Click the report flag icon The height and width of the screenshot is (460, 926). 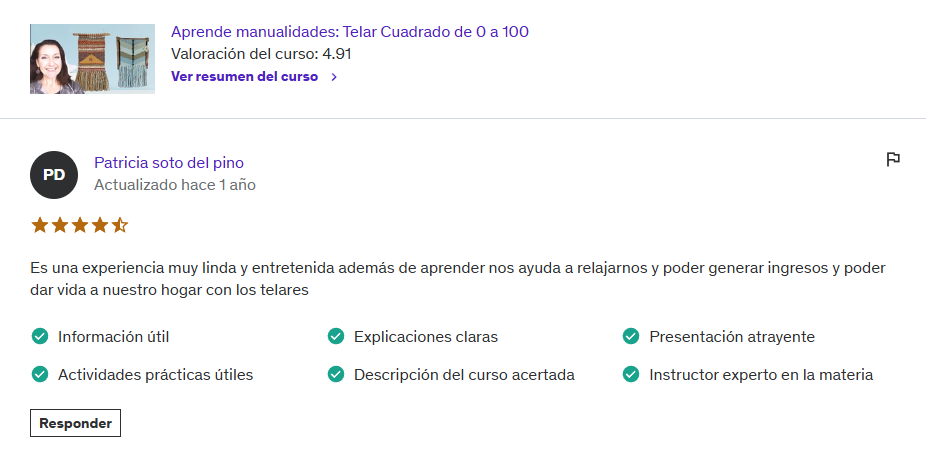coord(893,159)
